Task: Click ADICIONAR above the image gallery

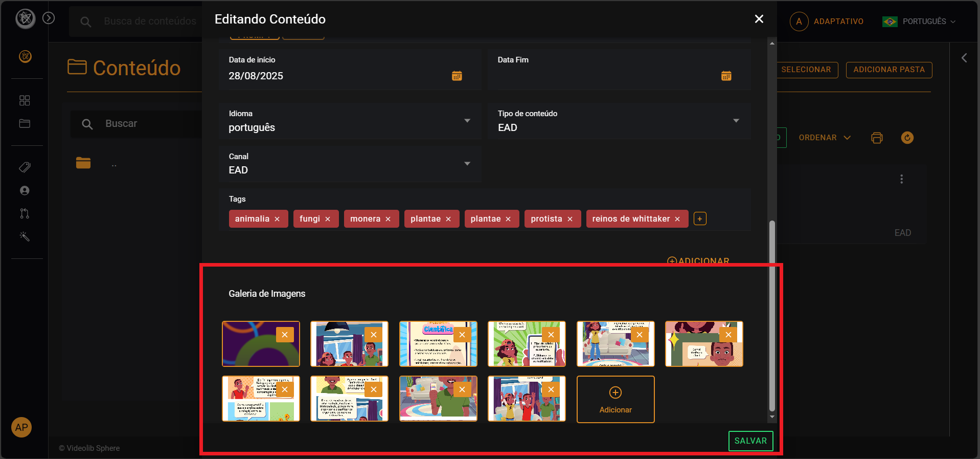Action: (698, 261)
